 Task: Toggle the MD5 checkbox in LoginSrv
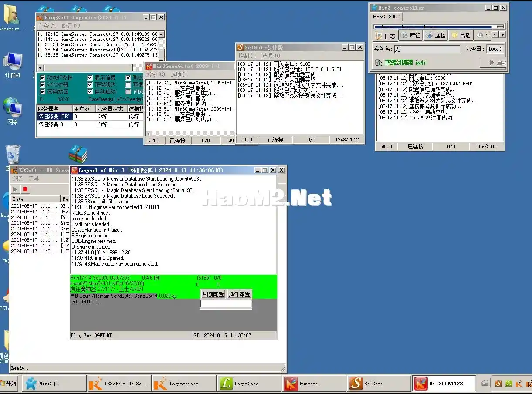[x=129, y=91]
